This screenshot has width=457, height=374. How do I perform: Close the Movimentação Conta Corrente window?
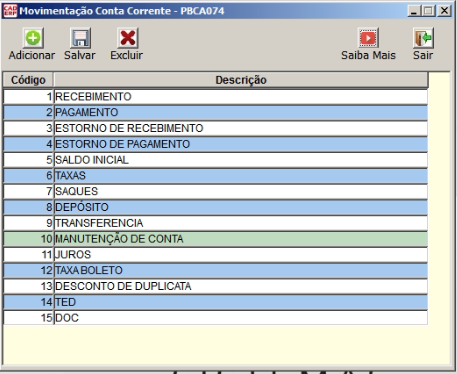point(444,11)
